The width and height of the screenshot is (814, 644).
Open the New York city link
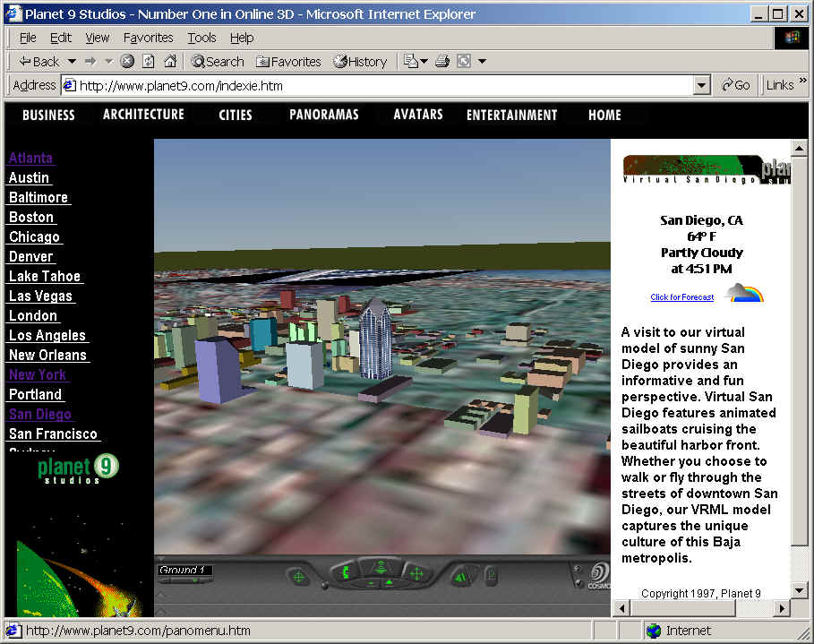click(x=38, y=375)
